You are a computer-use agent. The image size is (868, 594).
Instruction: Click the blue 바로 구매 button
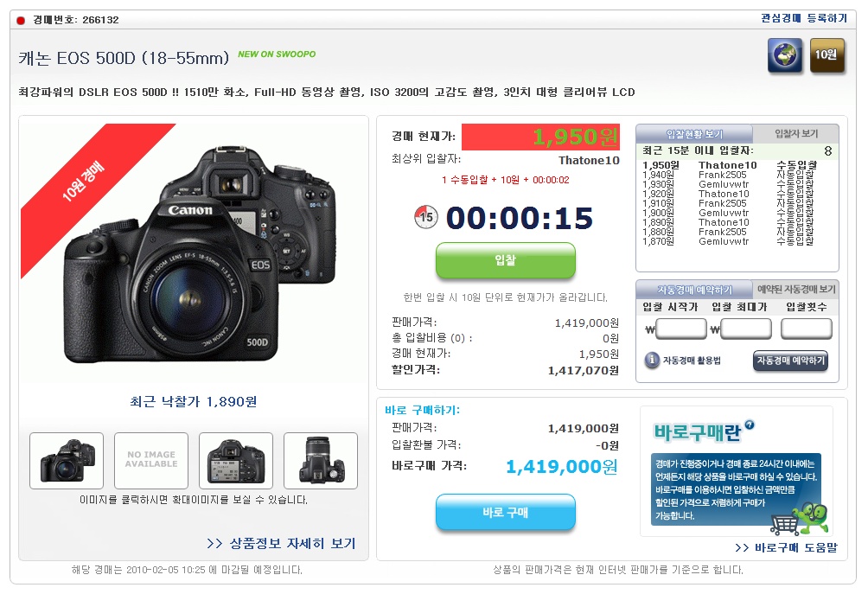pyautogui.click(x=506, y=512)
